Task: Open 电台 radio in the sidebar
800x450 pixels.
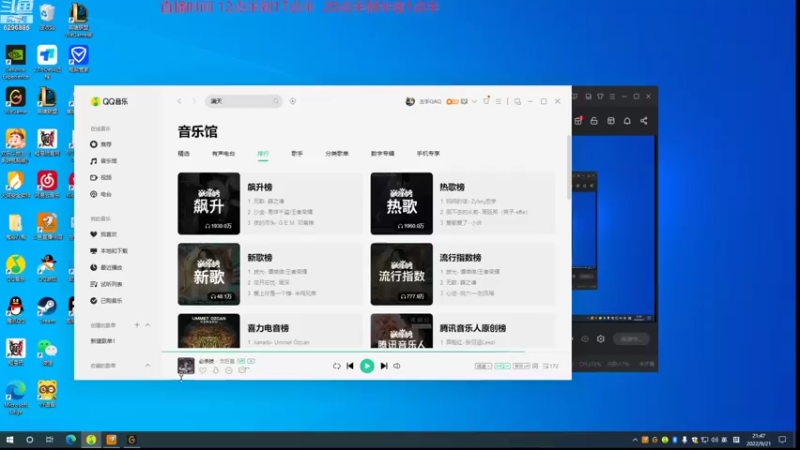Action: pyautogui.click(x=101, y=194)
